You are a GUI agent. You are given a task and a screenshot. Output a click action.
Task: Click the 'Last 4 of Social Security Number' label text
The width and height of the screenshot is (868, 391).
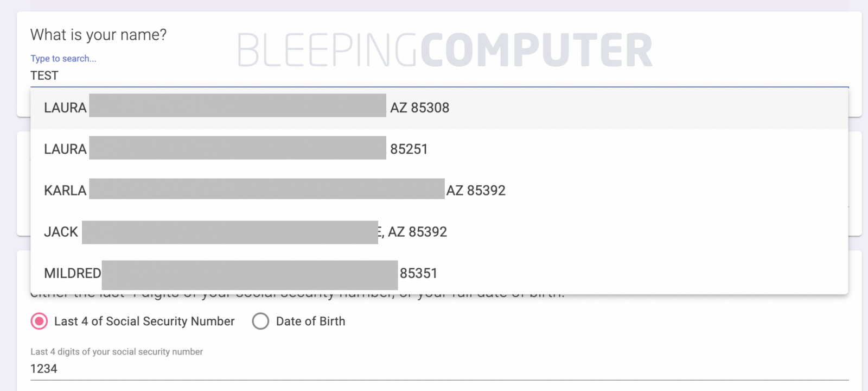click(144, 321)
